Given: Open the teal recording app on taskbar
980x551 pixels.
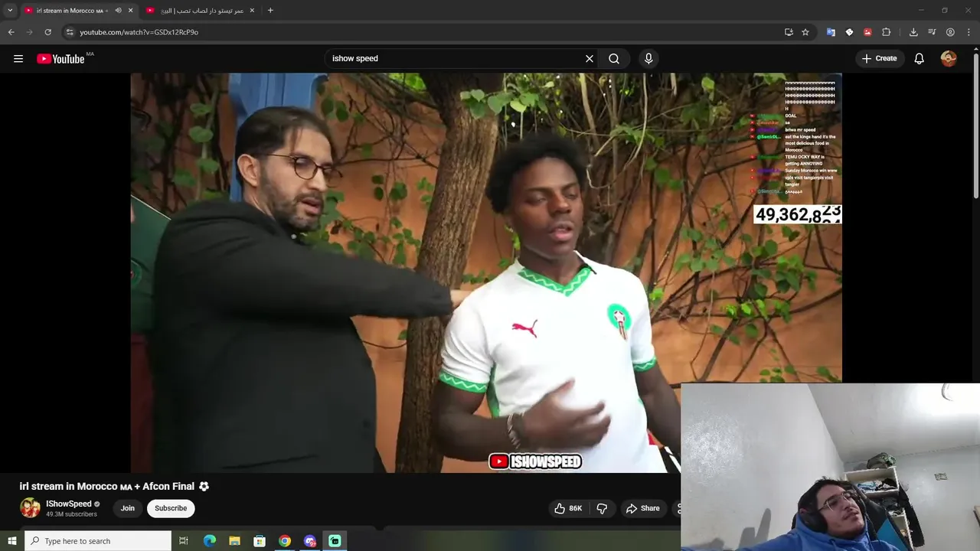Looking at the screenshot, I should (x=335, y=541).
